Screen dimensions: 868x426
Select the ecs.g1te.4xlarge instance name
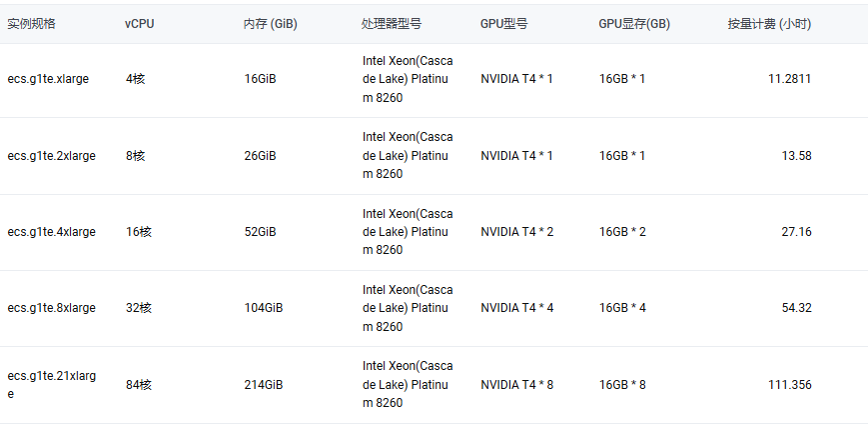tap(52, 232)
